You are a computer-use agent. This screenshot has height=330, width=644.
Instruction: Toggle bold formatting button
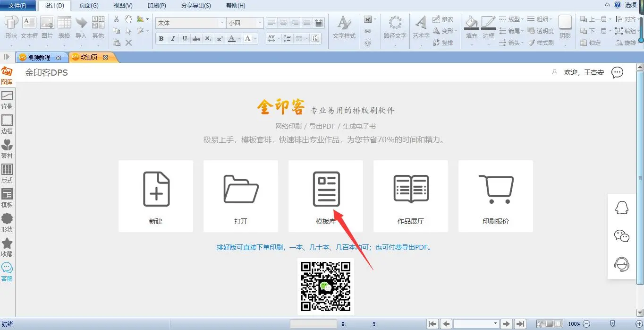pyautogui.click(x=161, y=39)
